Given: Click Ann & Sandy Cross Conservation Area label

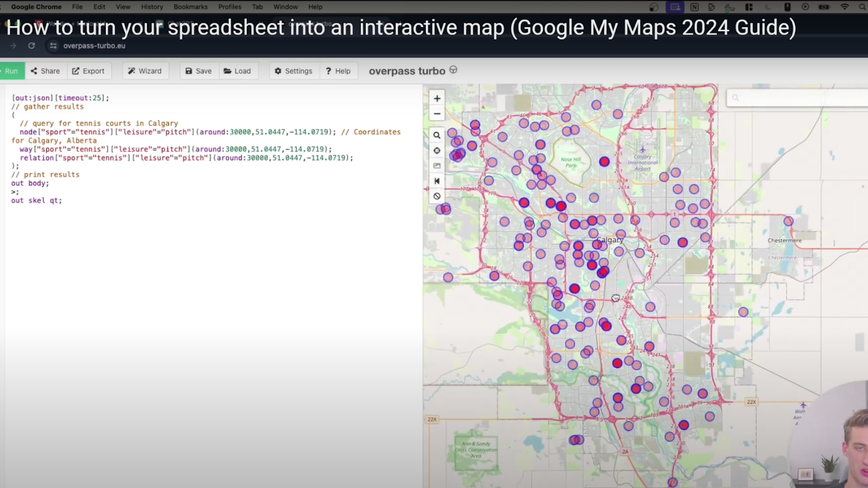Looking at the screenshot, I should pos(476,450).
